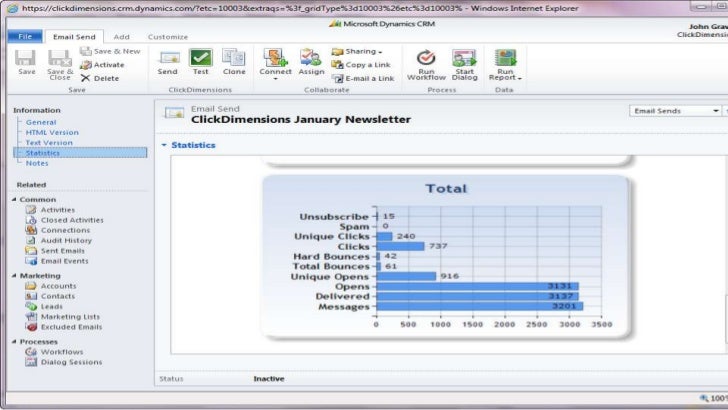The height and width of the screenshot is (410, 728).
Task: Run a Test send
Action: [x=201, y=62]
